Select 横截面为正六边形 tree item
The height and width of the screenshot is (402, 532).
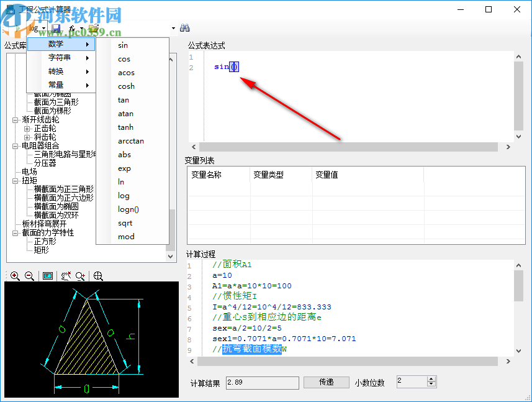pyautogui.click(x=64, y=198)
